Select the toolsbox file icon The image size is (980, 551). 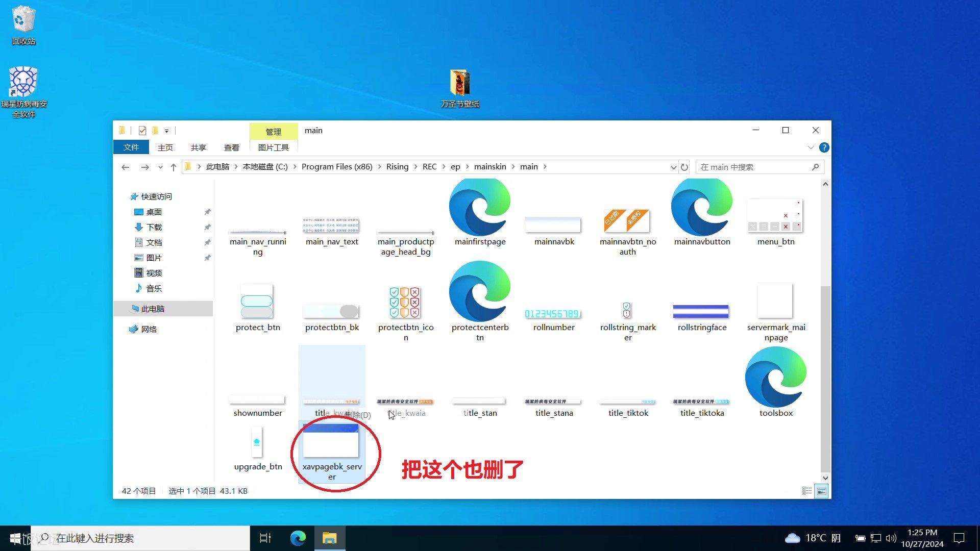point(776,377)
